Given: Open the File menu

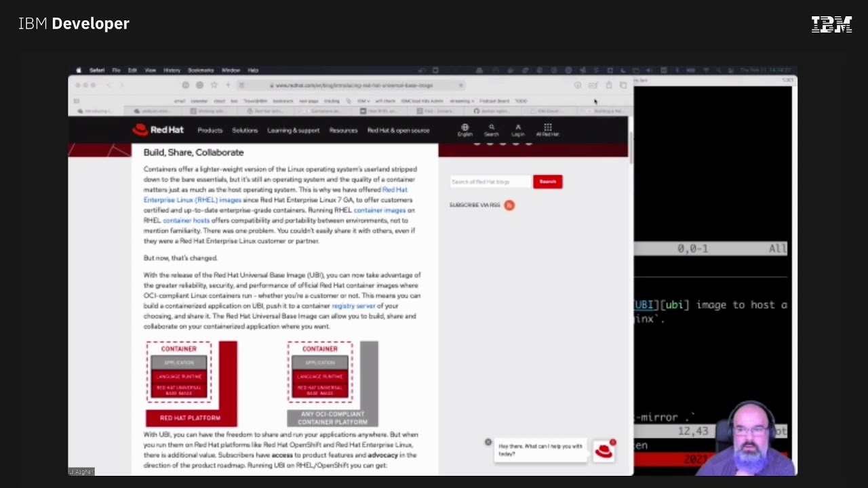Looking at the screenshot, I should pyautogui.click(x=117, y=70).
